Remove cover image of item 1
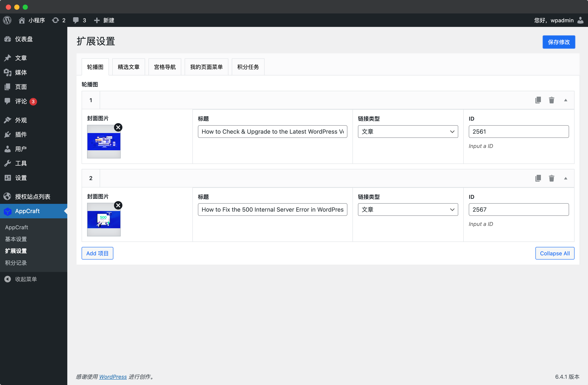The height and width of the screenshot is (385, 588). tap(118, 127)
